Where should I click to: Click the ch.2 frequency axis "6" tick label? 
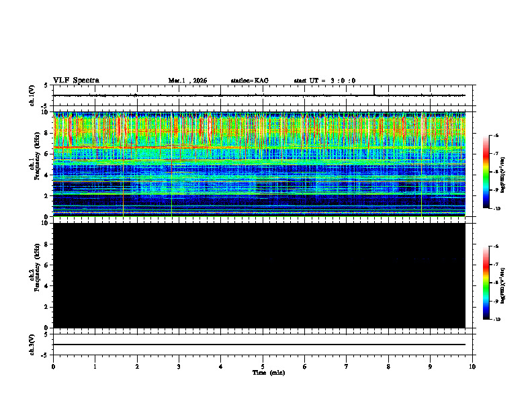pyautogui.click(x=47, y=265)
